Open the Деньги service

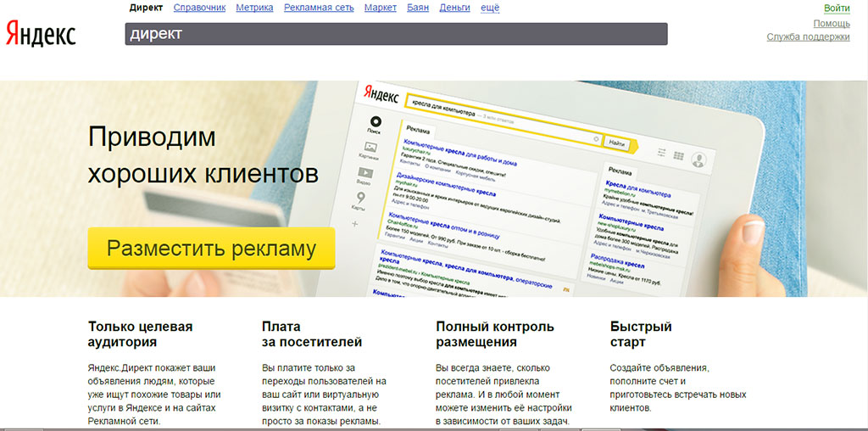coord(454,8)
